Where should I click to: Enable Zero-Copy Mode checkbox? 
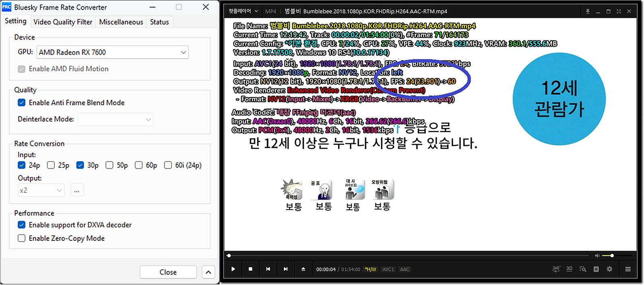coord(22,238)
